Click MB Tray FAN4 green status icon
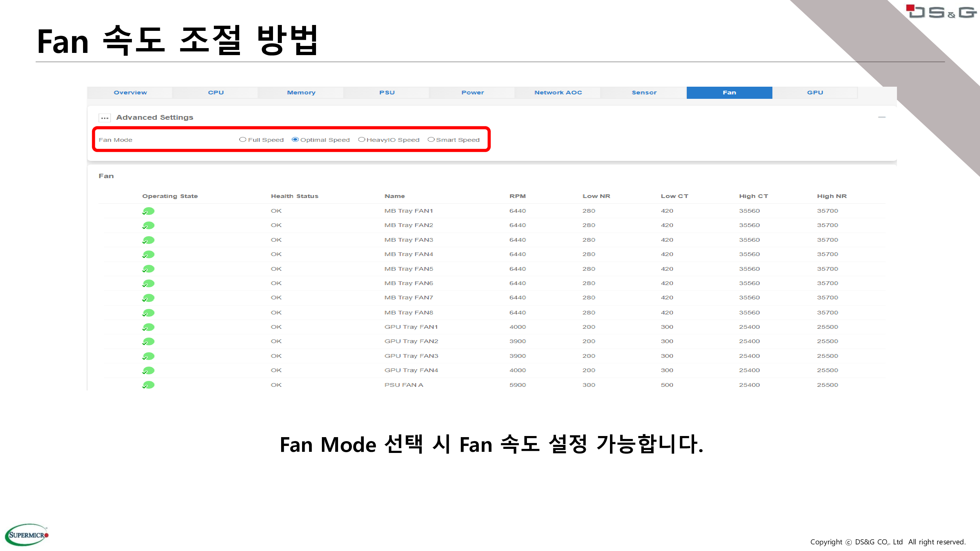980x551 pixels. (x=148, y=255)
